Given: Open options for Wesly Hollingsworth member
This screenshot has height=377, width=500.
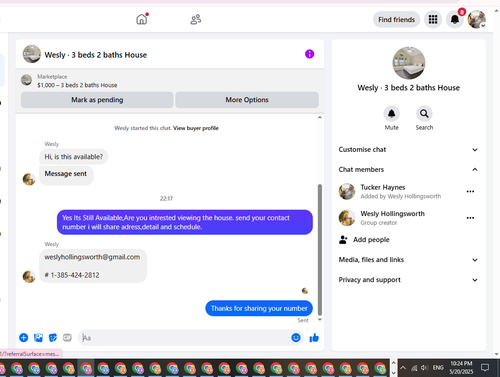Looking at the screenshot, I should [x=470, y=218].
